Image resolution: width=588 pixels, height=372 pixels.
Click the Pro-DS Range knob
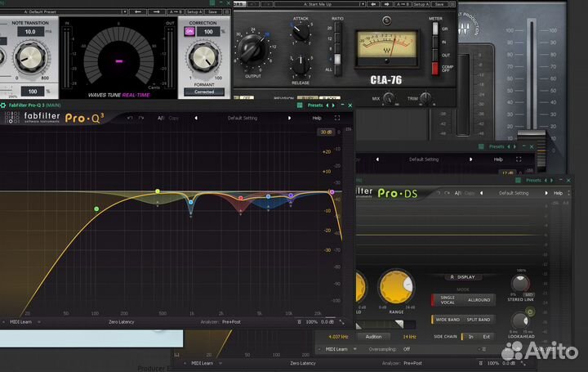click(397, 287)
